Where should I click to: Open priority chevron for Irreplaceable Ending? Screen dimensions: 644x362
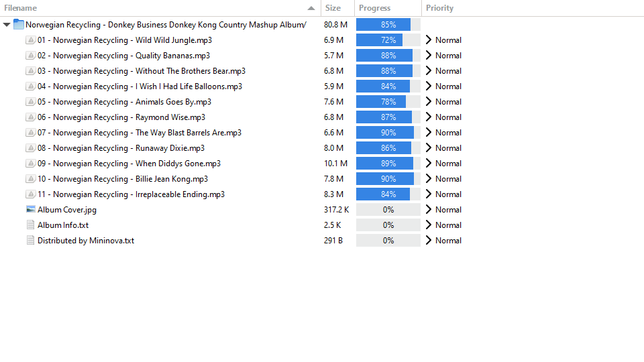[429, 194]
